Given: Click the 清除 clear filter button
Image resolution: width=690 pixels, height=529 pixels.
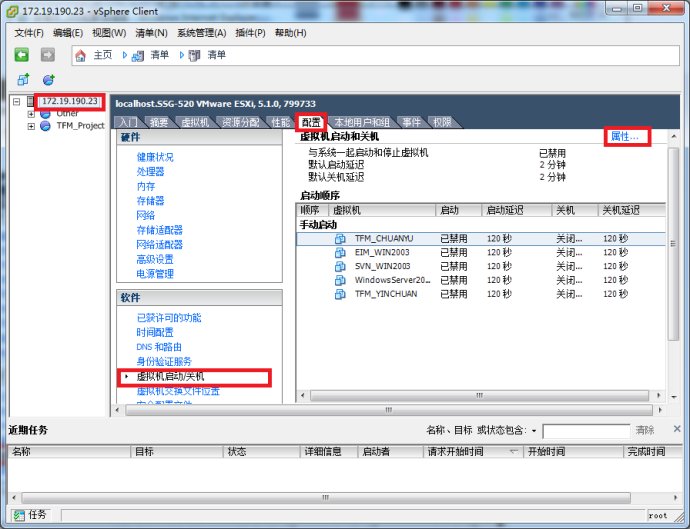Looking at the screenshot, I should pyautogui.click(x=645, y=430).
